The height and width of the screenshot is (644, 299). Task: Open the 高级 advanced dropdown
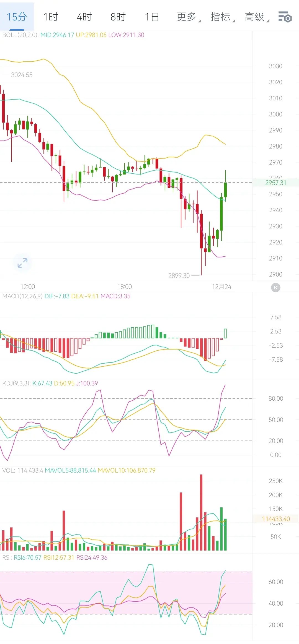[257, 17]
